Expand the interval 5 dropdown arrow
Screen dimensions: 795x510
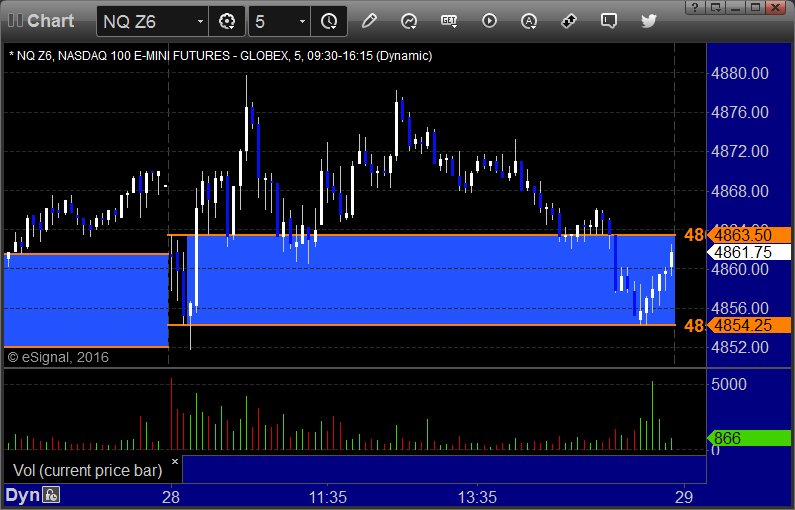pyautogui.click(x=302, y=21)
